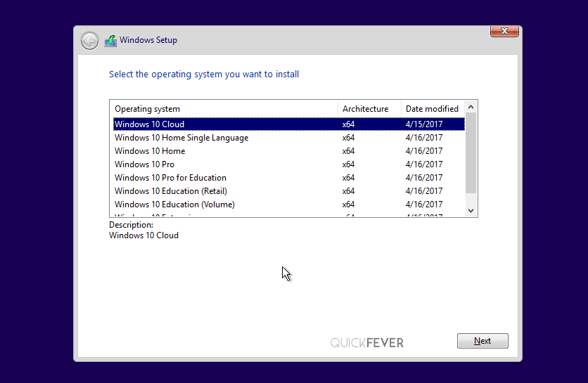Viewport: 588px width, 383px height.
Task: Sort by Operating system column header
Action: point(224,109)
